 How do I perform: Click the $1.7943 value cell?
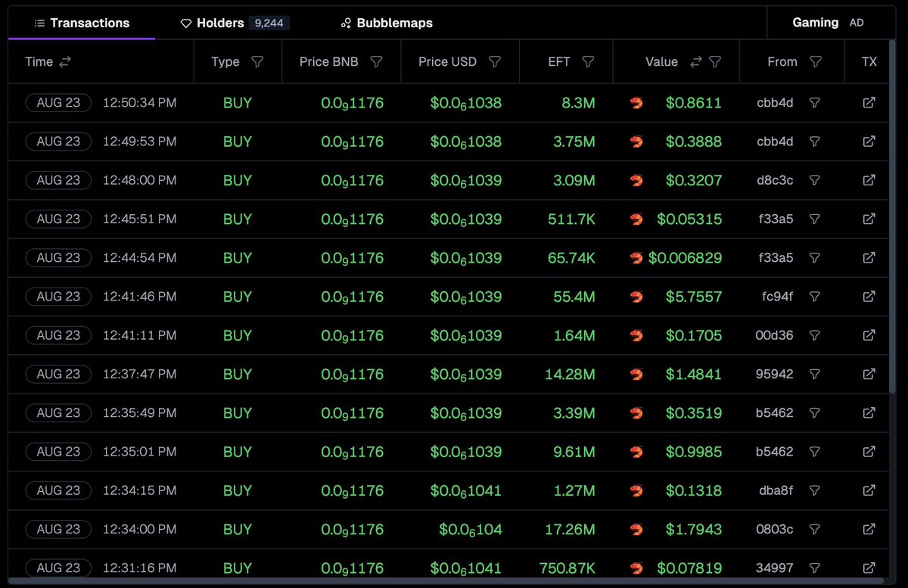pyautogui.click(x=693, y=529)
